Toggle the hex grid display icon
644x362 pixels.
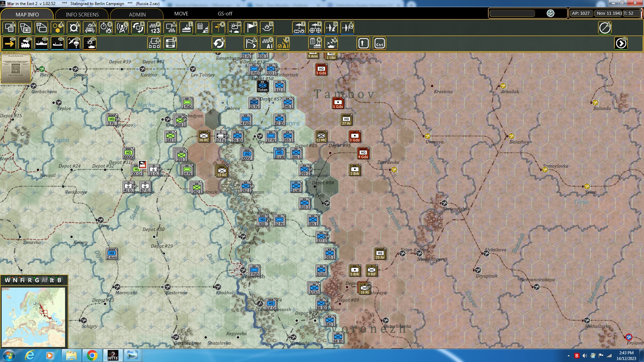tap(57, 28)
